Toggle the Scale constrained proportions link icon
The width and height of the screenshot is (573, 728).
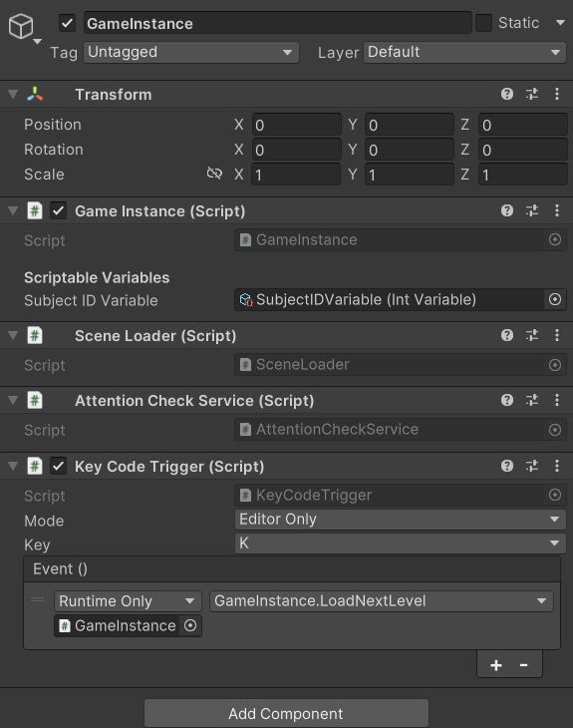(x=214, y=174)
